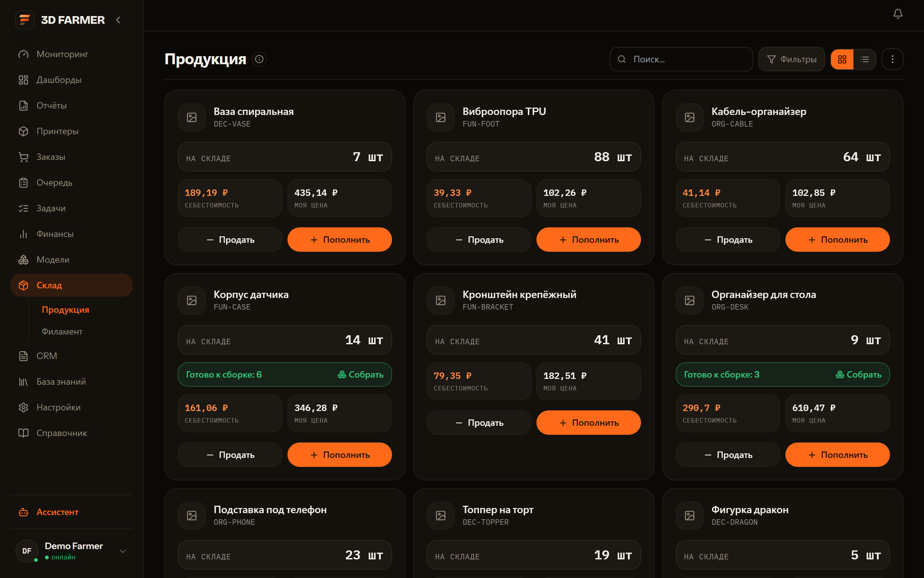Restock База спиральная with Пополнить
This screenshot has width=924, height=578.
tap(339, 240)
